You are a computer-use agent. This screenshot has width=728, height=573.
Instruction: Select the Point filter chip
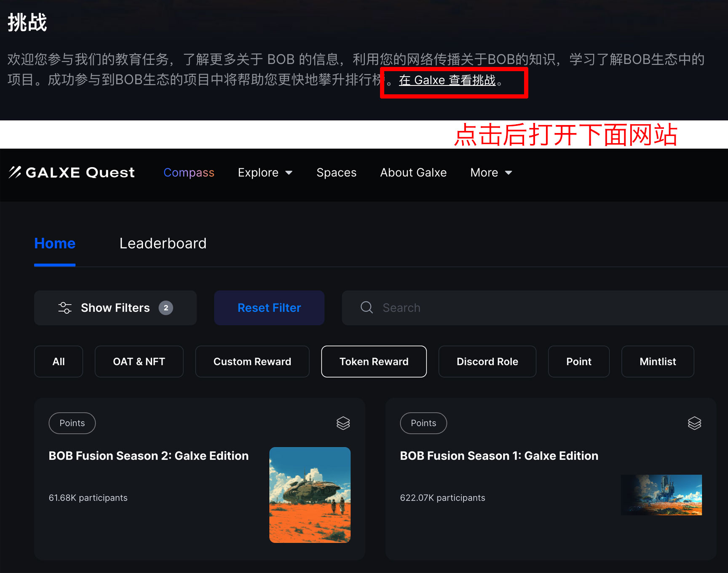click(x=579, y=362)
